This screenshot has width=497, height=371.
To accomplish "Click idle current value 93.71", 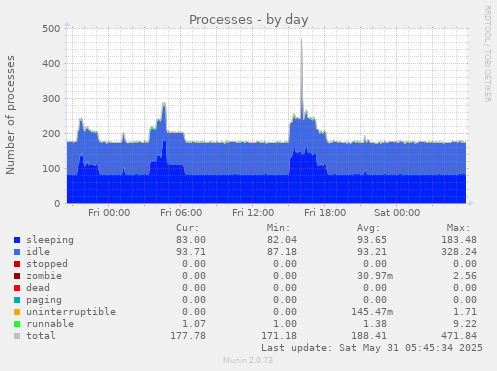I will tap(191, 252).
